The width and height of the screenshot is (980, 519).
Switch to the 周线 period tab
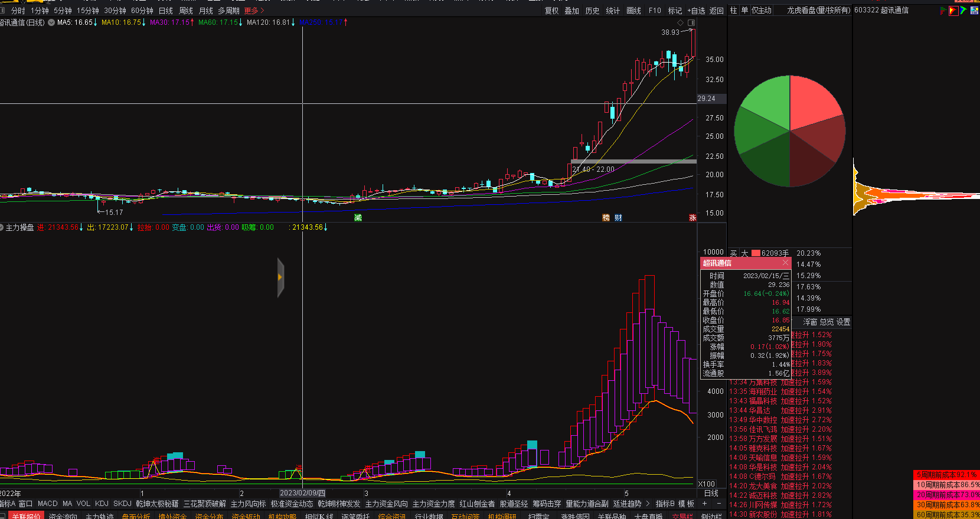click(186, 11)
